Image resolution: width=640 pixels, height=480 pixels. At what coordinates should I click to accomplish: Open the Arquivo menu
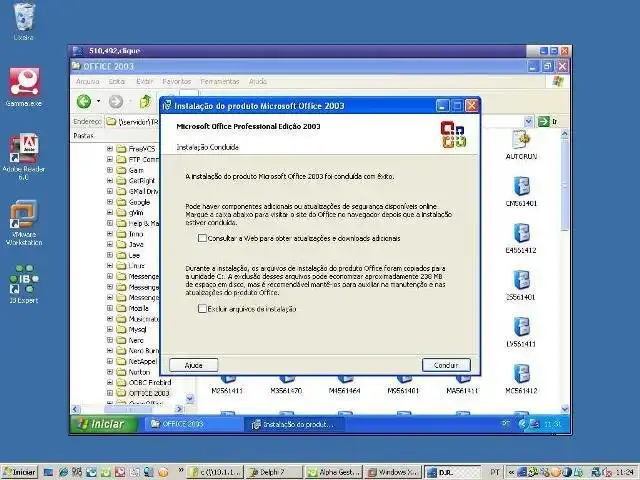click(x=87, y=82)
